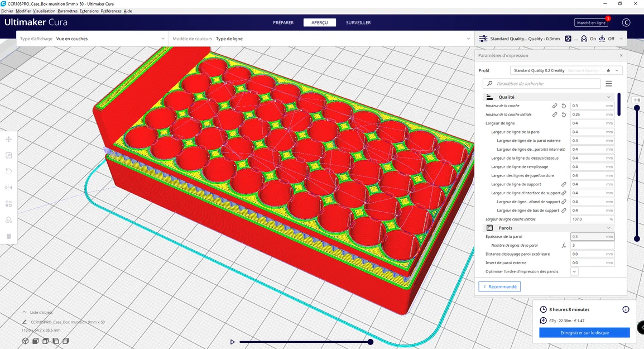
Task: Reset Hauteur de la couche initiale value
Action: coord(564,114)
